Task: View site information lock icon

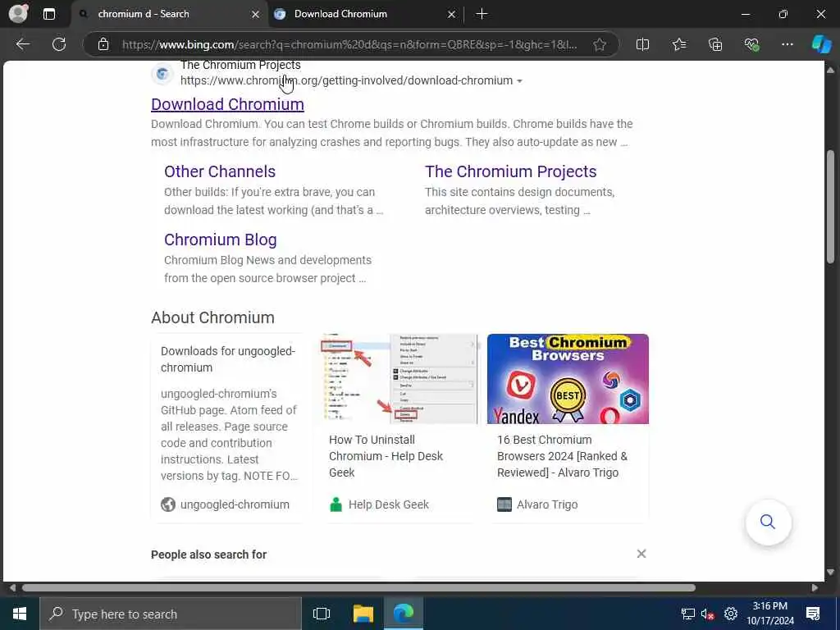Action: click(103, 44)
